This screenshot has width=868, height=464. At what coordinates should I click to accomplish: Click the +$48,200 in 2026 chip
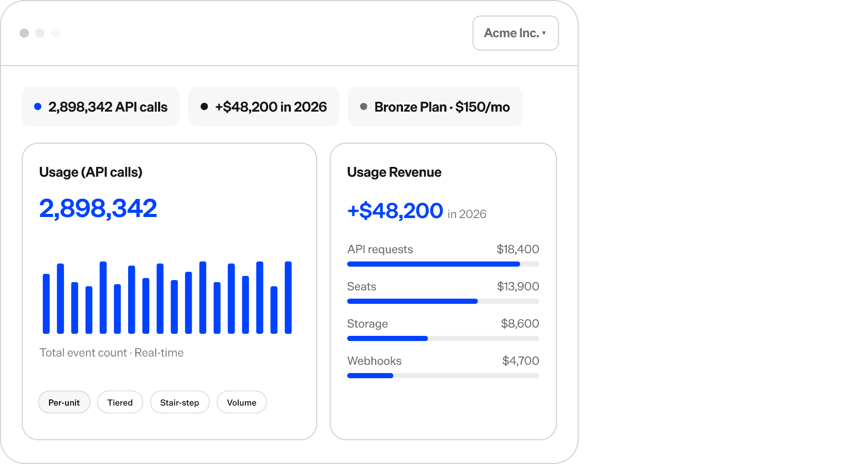pos(263,106)
